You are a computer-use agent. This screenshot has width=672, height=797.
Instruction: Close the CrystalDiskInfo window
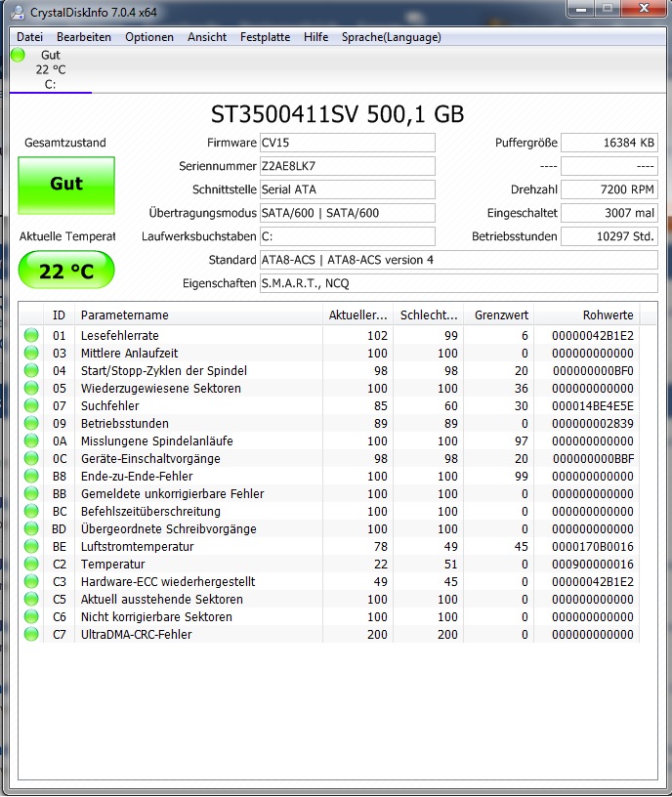point(644,9)
